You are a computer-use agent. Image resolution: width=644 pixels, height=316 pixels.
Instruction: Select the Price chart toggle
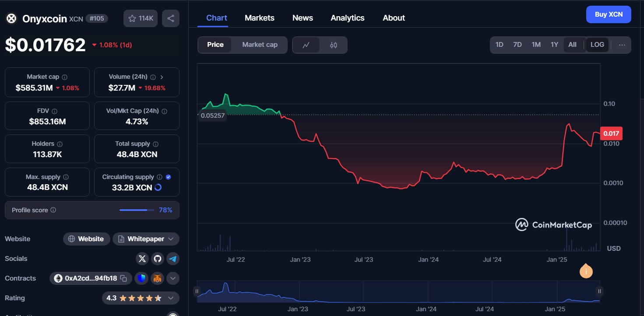pos(215,45)
